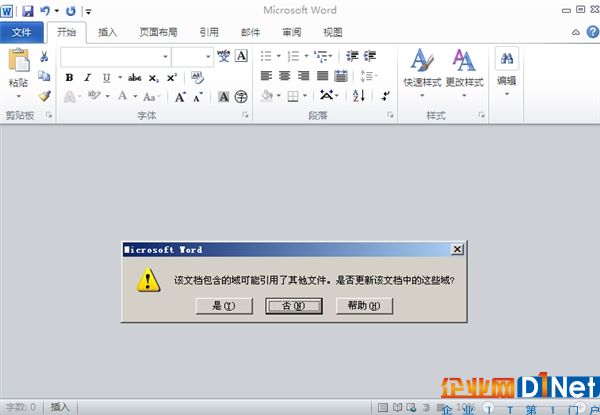Switch to the 引用 ribbon tab
This screenshot has height=415, width=600.
209,33
